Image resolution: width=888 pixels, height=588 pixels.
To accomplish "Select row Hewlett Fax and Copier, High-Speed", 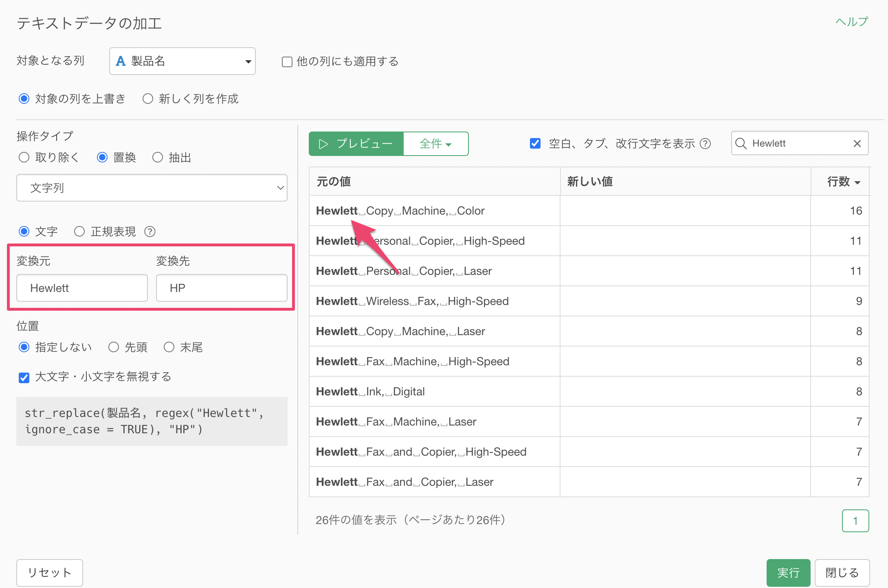I will click(589, 452).
